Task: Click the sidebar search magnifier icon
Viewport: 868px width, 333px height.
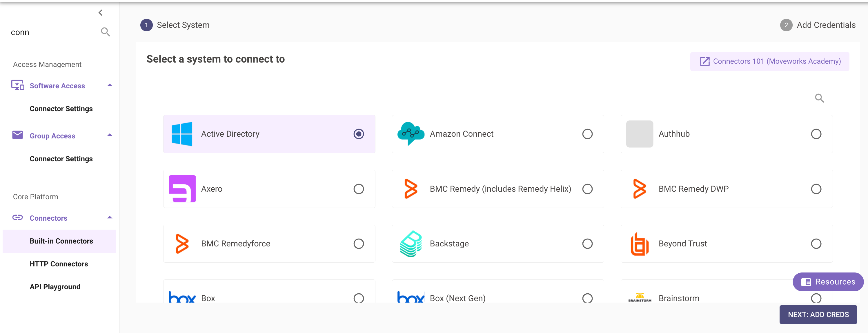Action: click(105, 32)
